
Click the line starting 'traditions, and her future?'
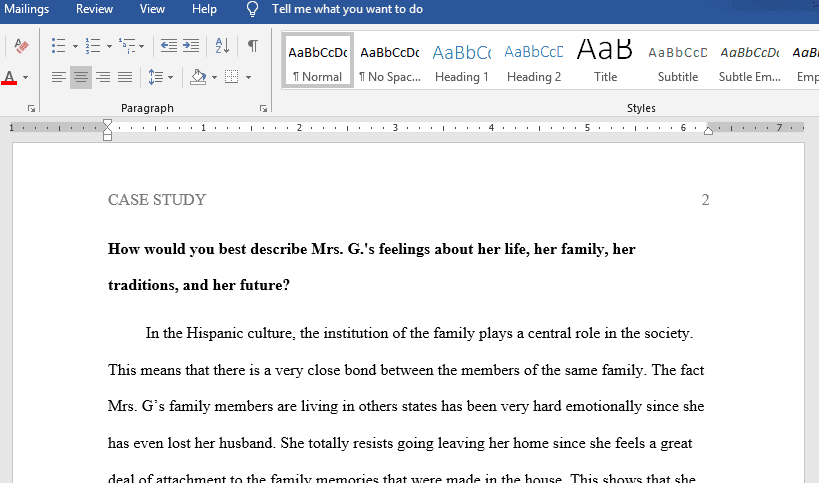pos(198,285)
